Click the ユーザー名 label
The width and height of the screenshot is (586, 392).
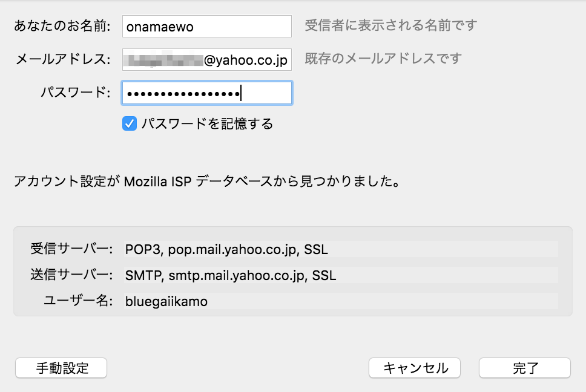78,301
